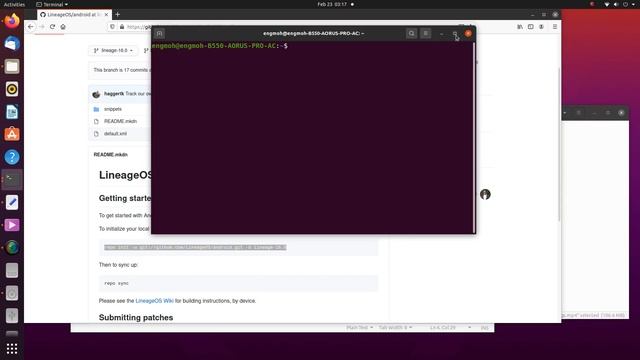
Task: Click the terminal vertical scrollbar
Action: [474, 137]
